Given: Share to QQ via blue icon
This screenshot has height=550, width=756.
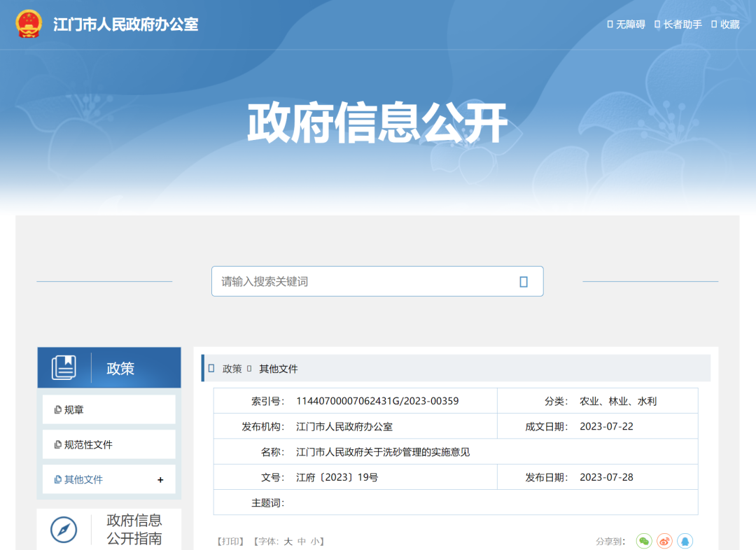Looking at the screenshot, I should pos(685,541).
